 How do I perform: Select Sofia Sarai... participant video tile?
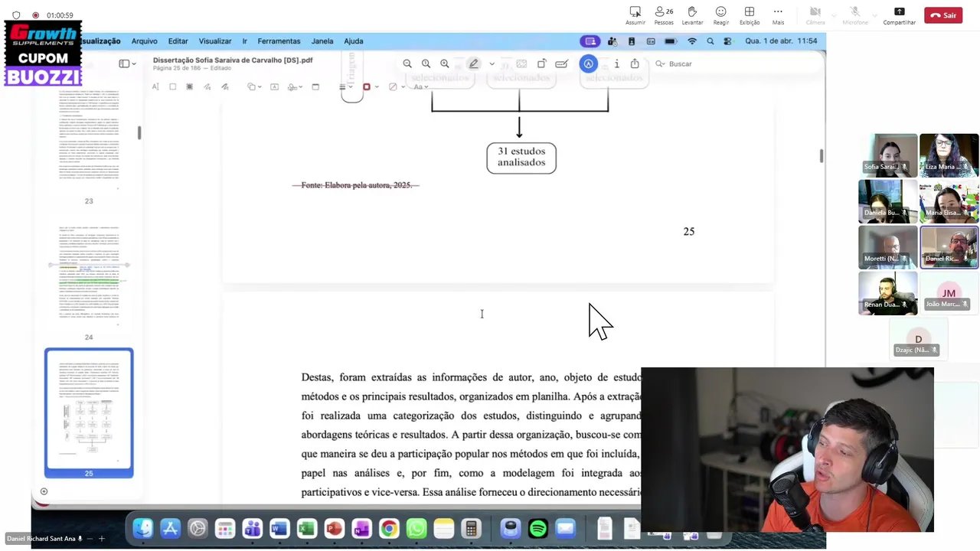[x=888, y=155]
